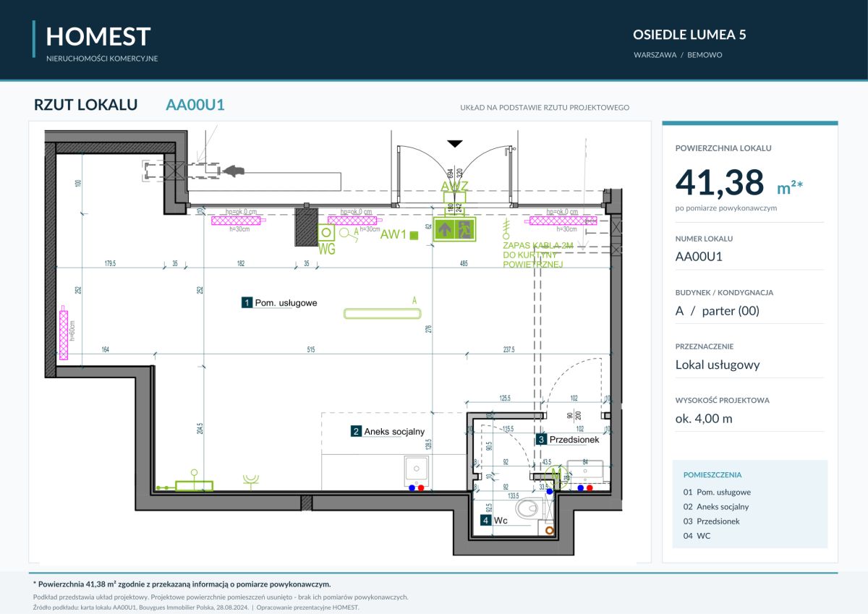This screenshot has height=614, width=868.
Task: Click the green 'ZAPAS KABLA 2M' annotation
Action: click(538, 247)
